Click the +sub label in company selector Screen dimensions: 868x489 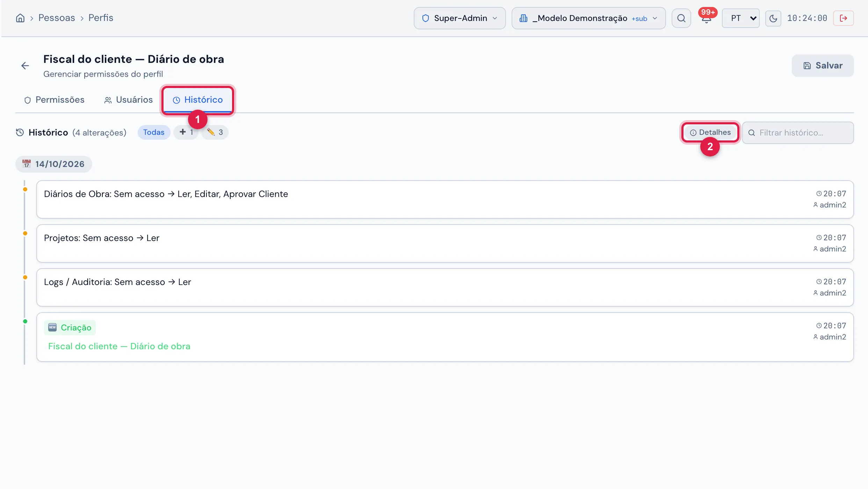(x=639, y=19)
